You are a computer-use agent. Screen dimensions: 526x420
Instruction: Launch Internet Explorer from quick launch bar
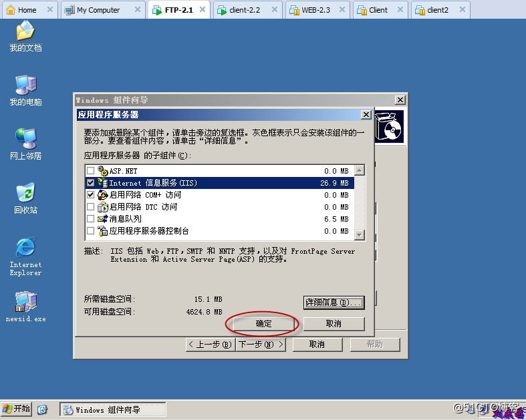click(x=42, y=409)
